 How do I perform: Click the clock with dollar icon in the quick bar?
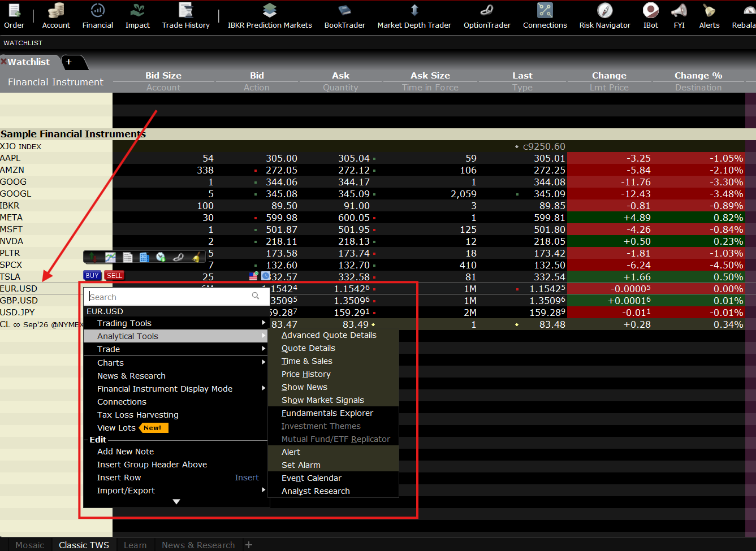[161, 258]
